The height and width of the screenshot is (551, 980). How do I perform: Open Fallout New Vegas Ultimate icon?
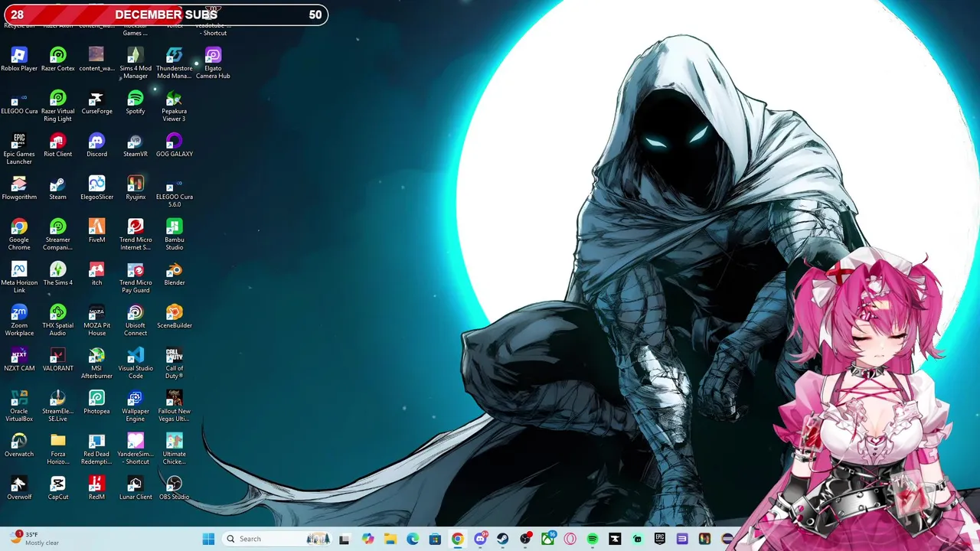174,406
